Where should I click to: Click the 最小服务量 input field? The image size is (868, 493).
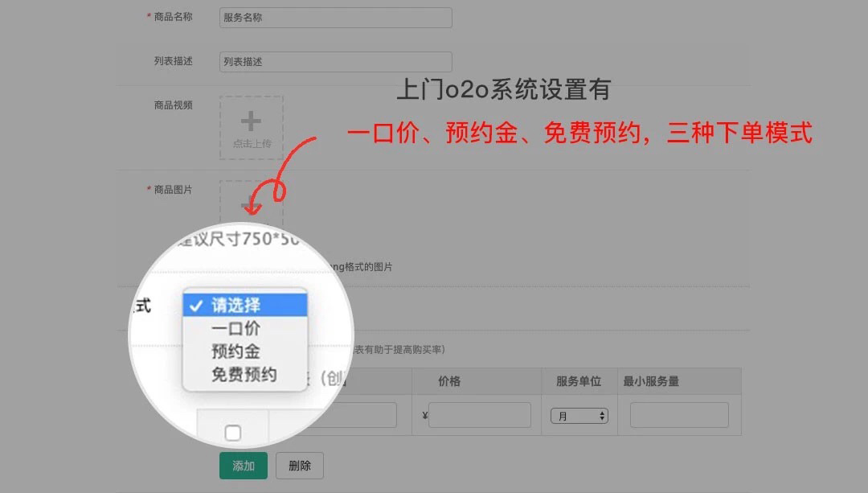coord(678,415)
